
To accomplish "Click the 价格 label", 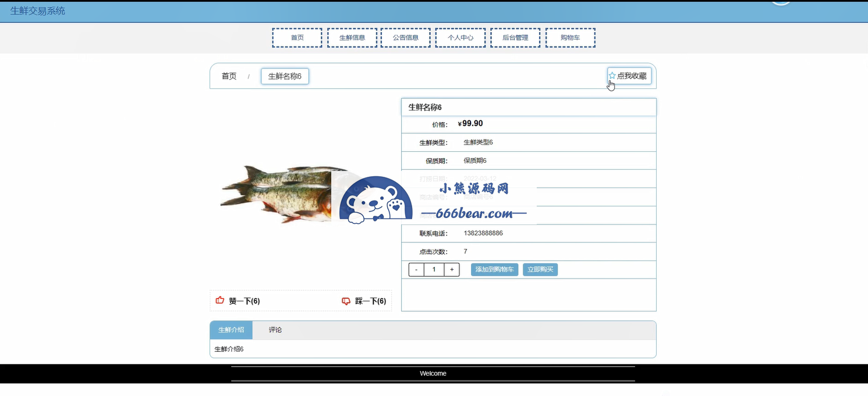I will click(x=440, y=124).
